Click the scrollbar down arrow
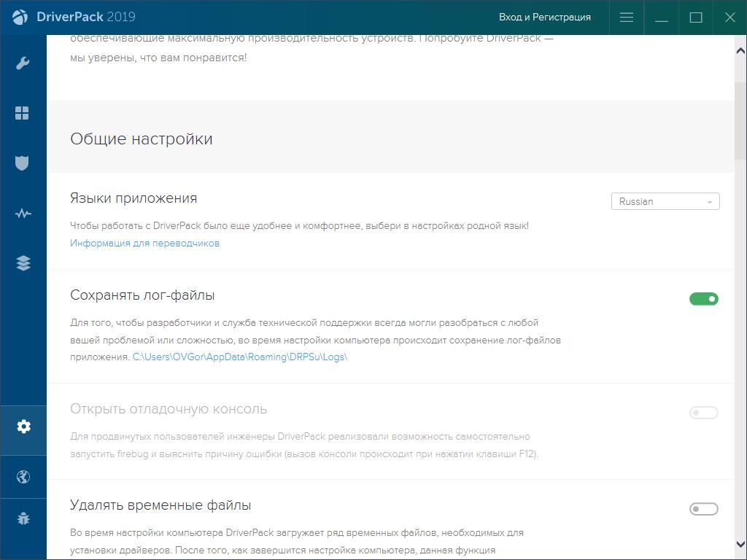 pyautogui.click(x=740, y=544)
